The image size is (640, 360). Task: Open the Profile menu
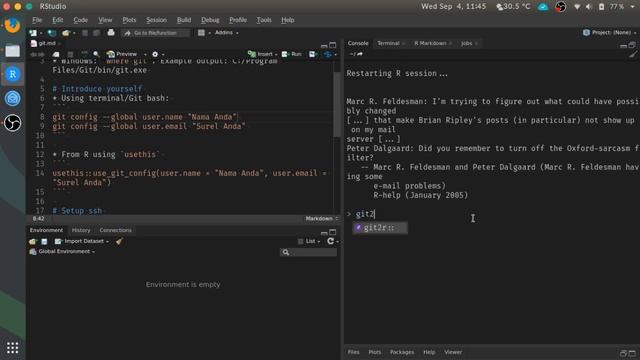click(238, 20)
